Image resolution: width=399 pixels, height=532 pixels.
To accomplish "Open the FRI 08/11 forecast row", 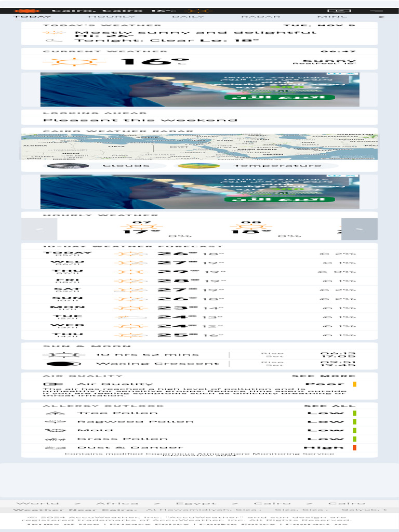I will click(x=199, y=281).
